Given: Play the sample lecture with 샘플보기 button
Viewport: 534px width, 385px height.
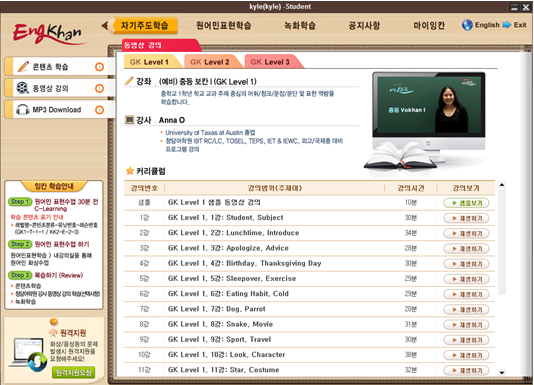Looking at the screenshot, I should tap(466, 203).
